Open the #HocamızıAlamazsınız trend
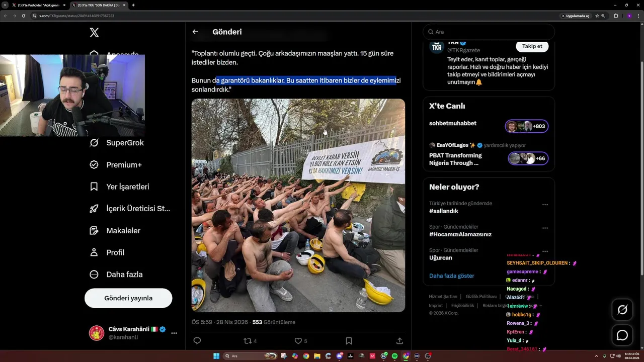 pyautogui.click(x=460, y=234)
